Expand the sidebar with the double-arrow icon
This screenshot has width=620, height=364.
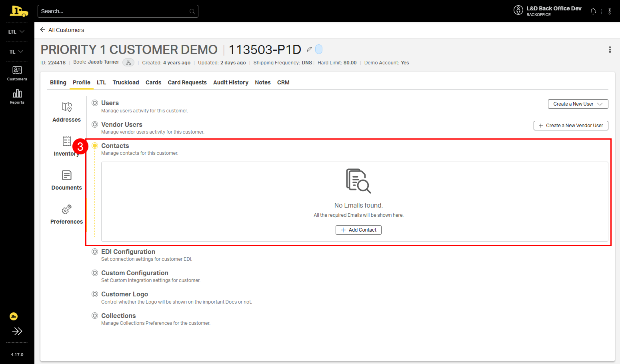coord(17,331)
